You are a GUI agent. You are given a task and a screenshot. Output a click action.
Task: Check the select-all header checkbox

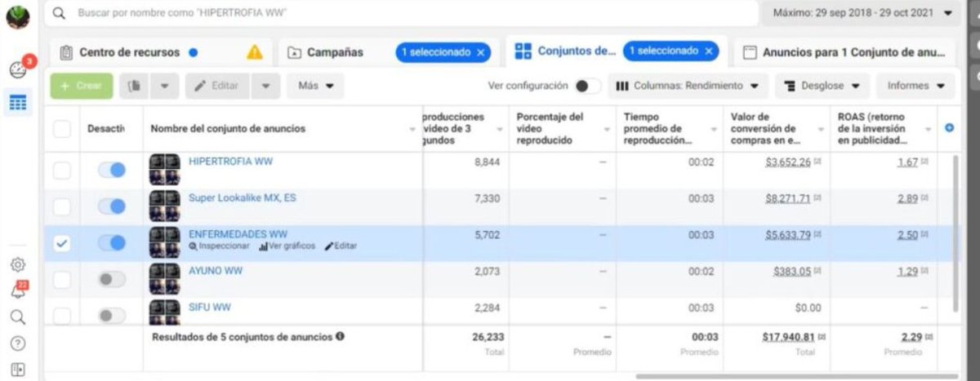click(x=62, y=128)
